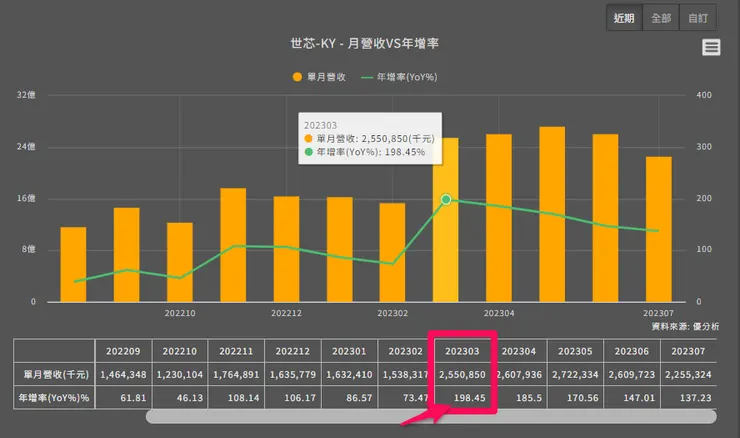The width and height of the screenshot is (740, 438).
Task: Click the revenue cell 2,550,850 in the table
Action: tap(462, 374)
